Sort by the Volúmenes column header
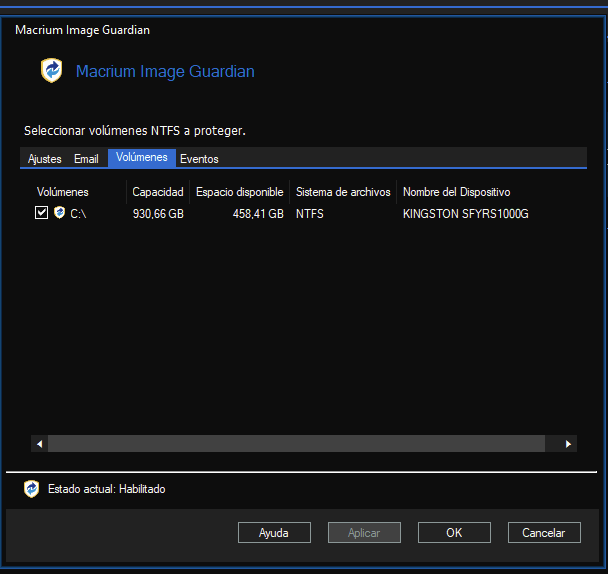Screen dimensions: 608x574 tap(79, 192)
